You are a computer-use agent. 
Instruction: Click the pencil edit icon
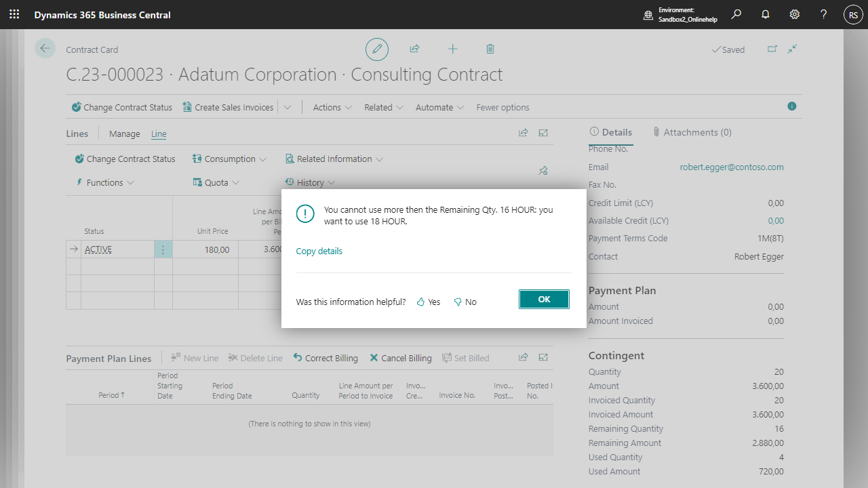[x=377, y=49]
